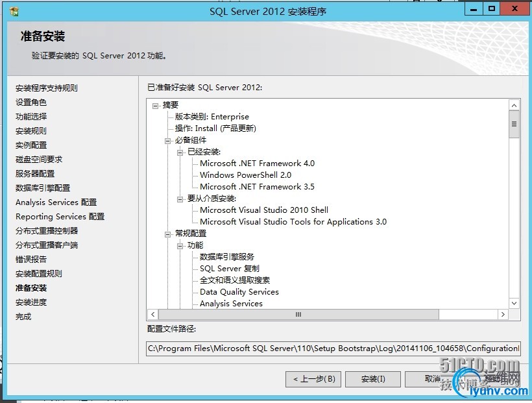Select 服务器配置 step in sidebar
This screenshot has width=532, height=403.
35,173
